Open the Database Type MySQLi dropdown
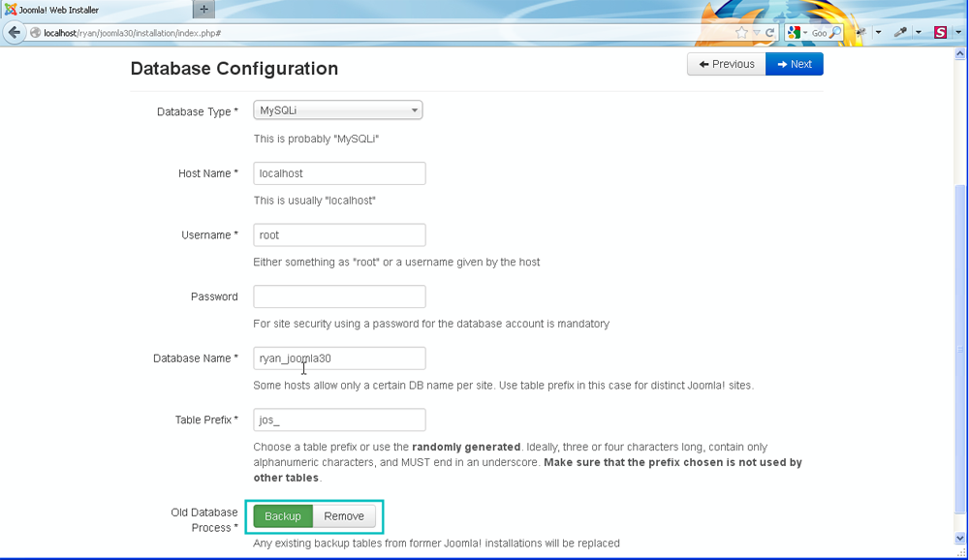 (337, 110)
